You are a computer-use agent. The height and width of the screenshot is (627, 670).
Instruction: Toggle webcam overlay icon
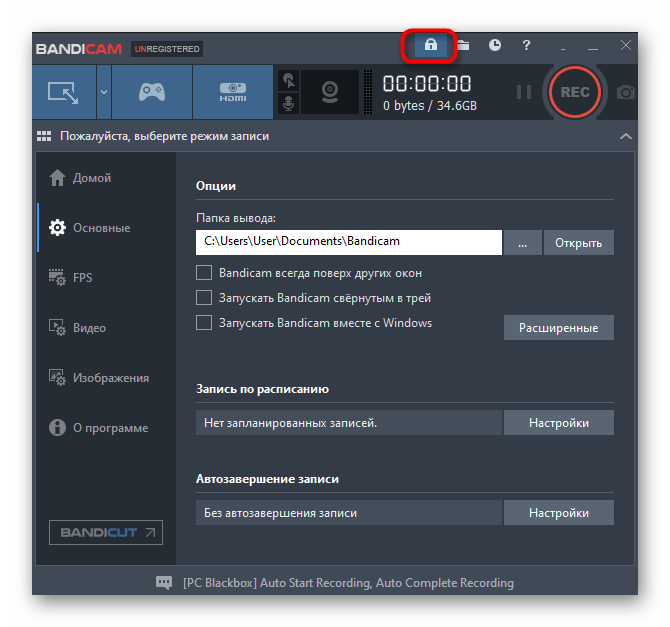330,92
